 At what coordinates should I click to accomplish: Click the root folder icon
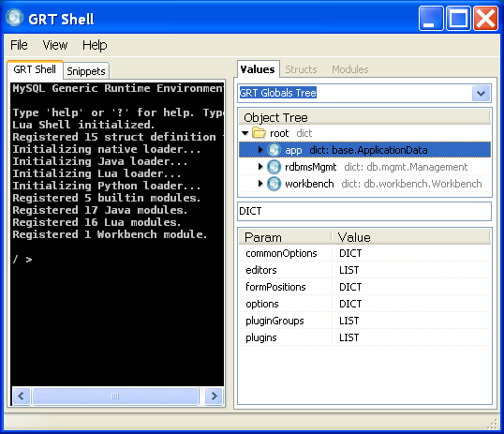click(x=259, y=132)
